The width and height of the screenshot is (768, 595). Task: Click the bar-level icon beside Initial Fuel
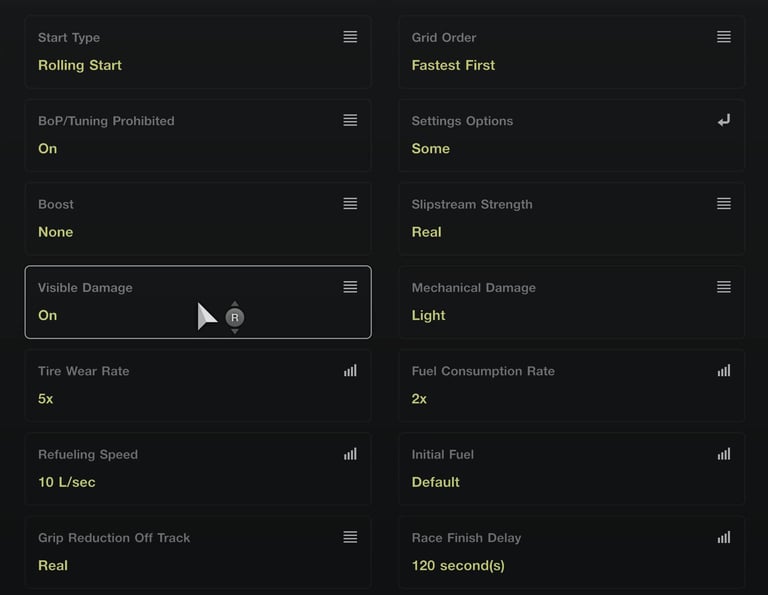tap(724, 454)
